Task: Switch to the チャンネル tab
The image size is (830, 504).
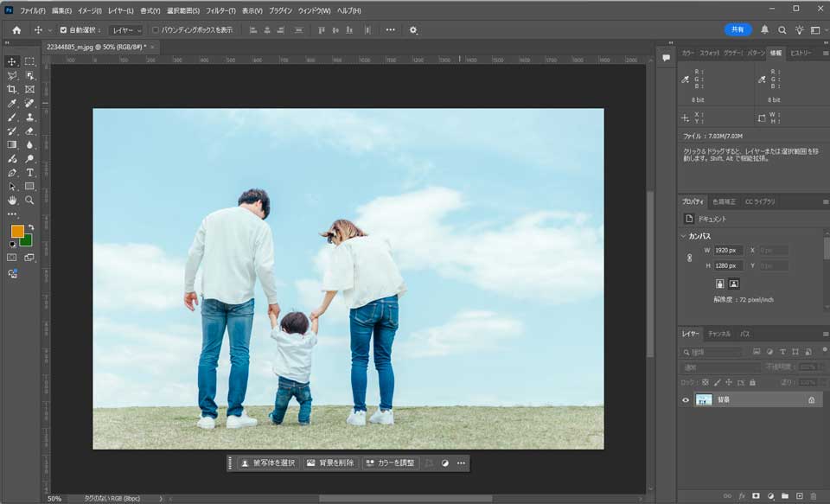Action: pos(718,334)
